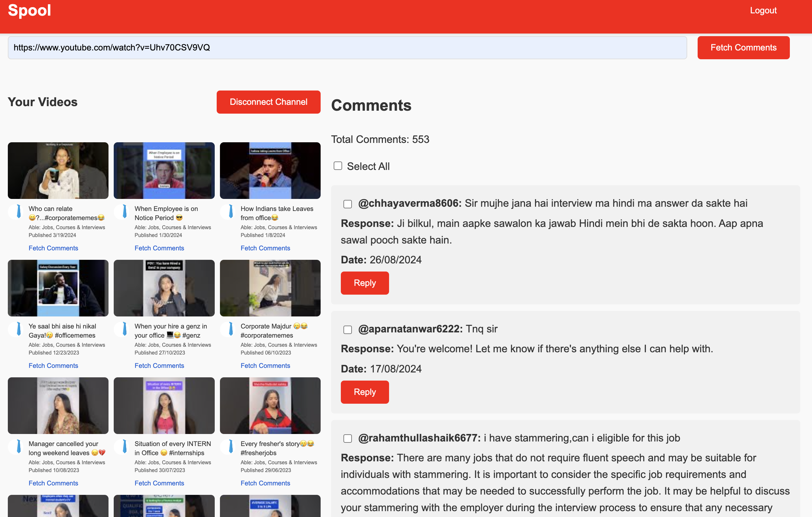Reply to the 'Tnq sir' comment

(365, 392)
